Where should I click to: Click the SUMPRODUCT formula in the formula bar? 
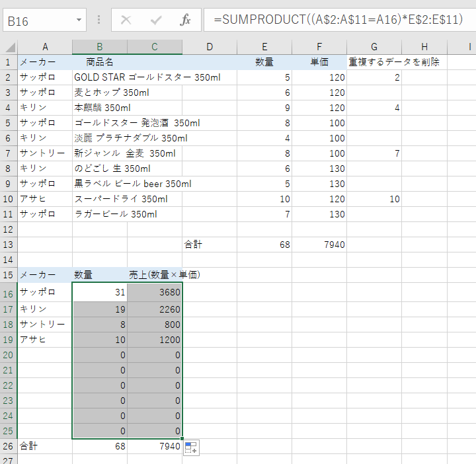pyautogui.click(x=337, y=20)
